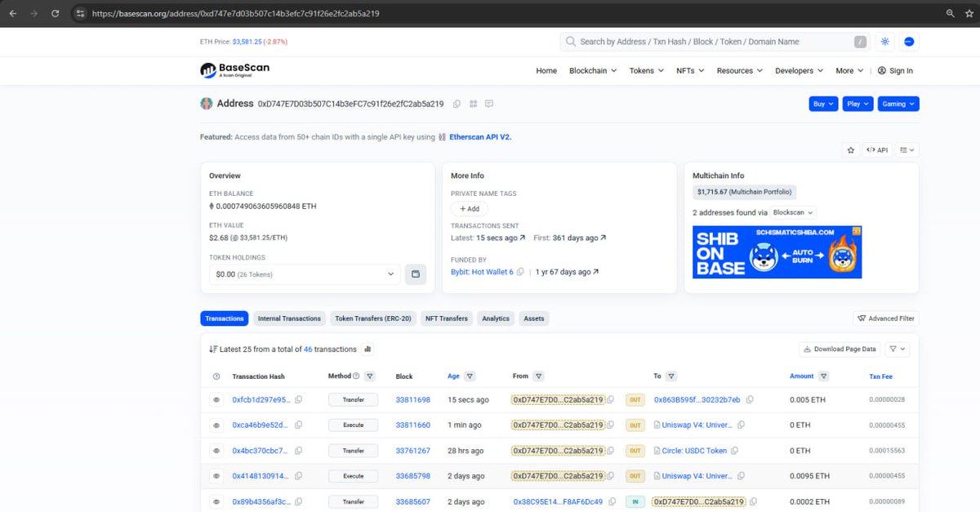980x512 pixels.
Task: Toggle dark mode with the sun icon
Action: [884, 41]
